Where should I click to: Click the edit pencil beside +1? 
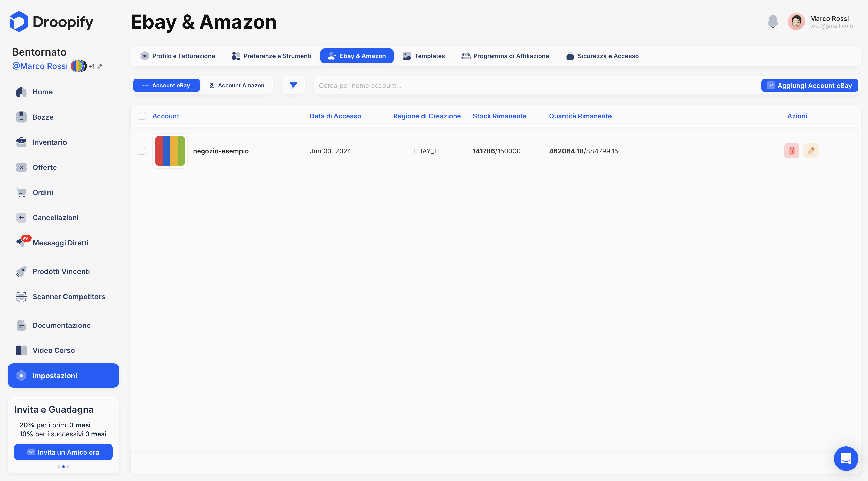tap(100, 66)
